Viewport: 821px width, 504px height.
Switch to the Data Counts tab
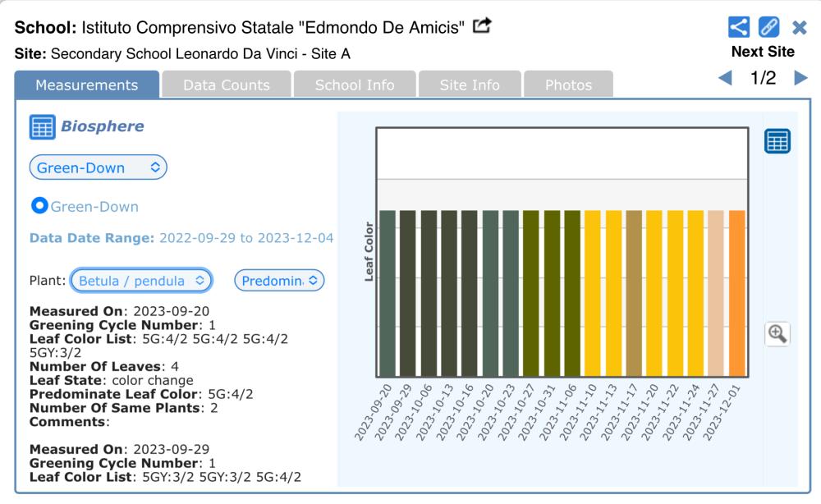pyautogui.click(x=226, y=85)
